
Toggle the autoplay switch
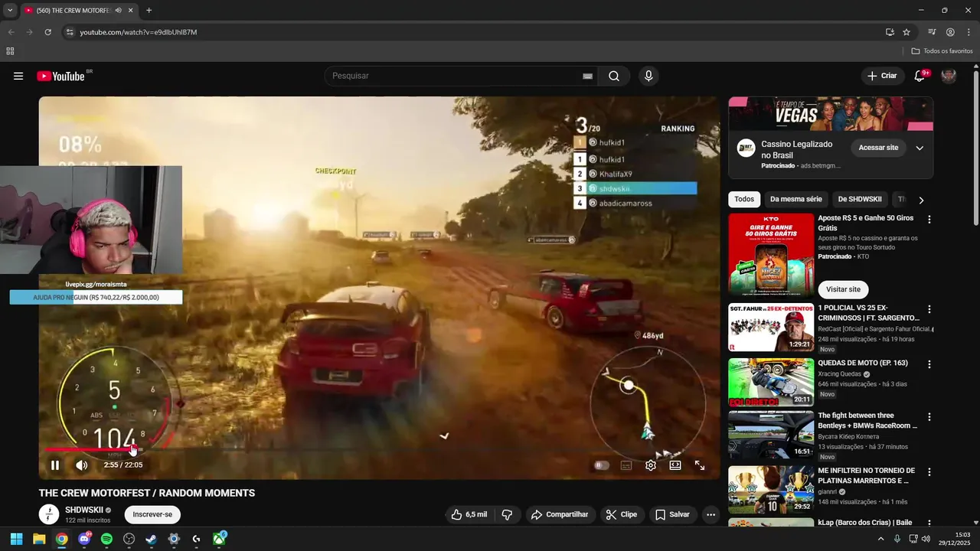tap(602, 465)
